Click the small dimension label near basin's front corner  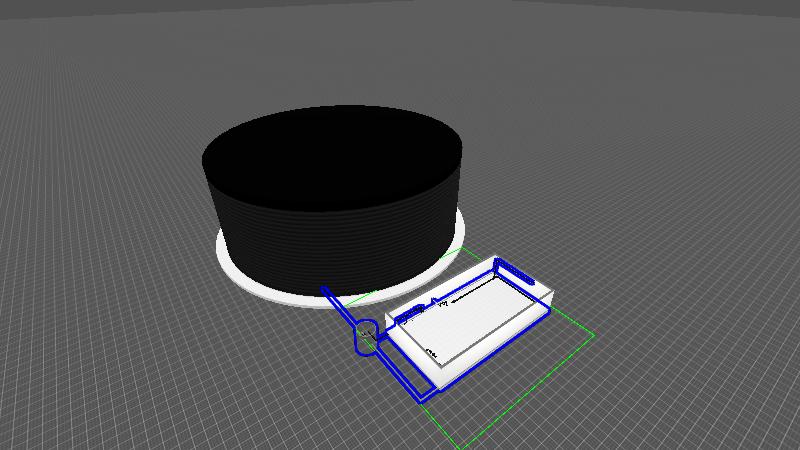coord(432,352)
